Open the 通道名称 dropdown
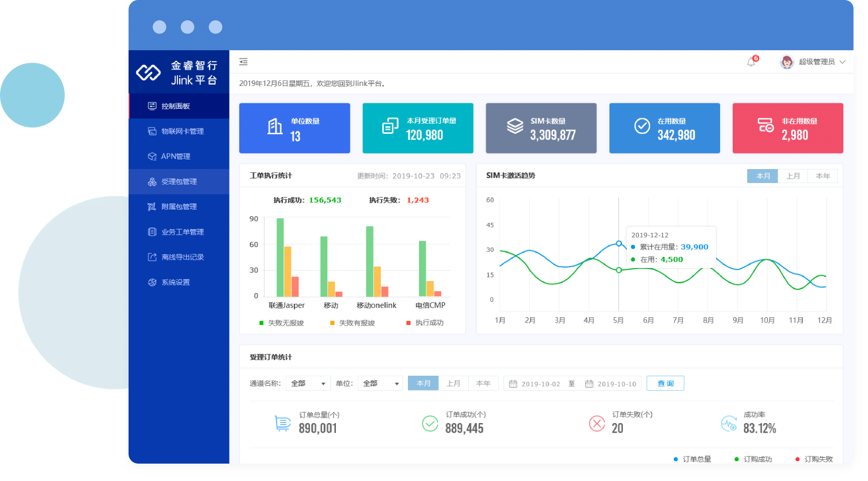The height and width of the screenshot is (481, 868). [308, 383]
